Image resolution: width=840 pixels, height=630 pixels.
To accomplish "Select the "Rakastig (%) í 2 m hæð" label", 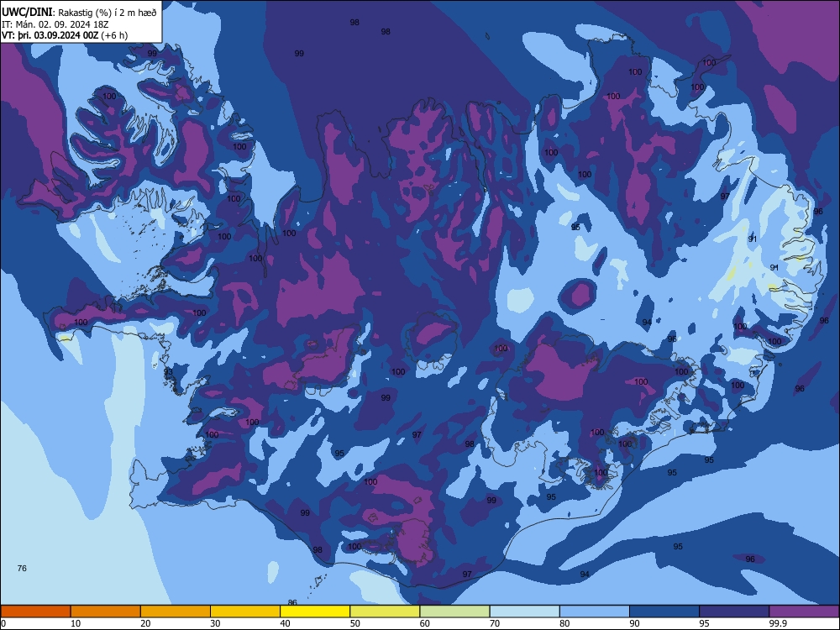I will click(108, 13).
